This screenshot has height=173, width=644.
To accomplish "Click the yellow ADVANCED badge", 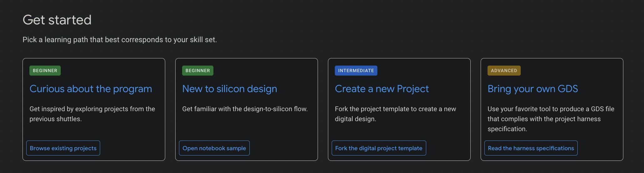I will [504, 71].
